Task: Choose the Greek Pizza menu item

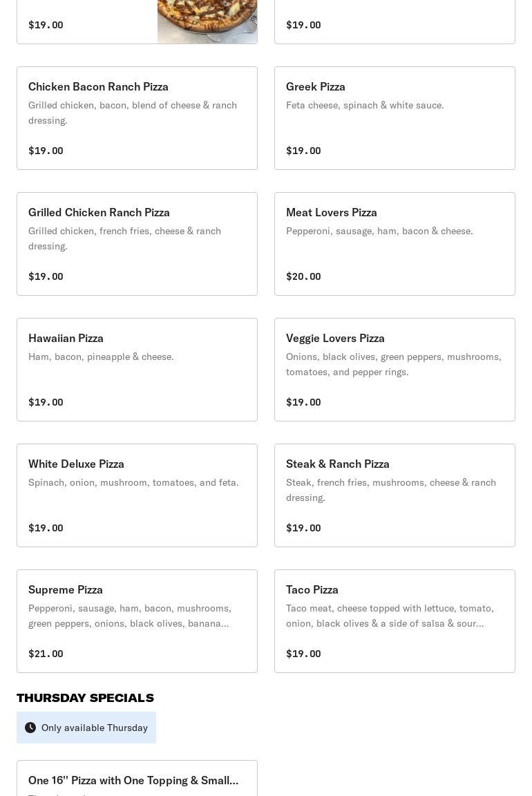Action: coord(395,118)
